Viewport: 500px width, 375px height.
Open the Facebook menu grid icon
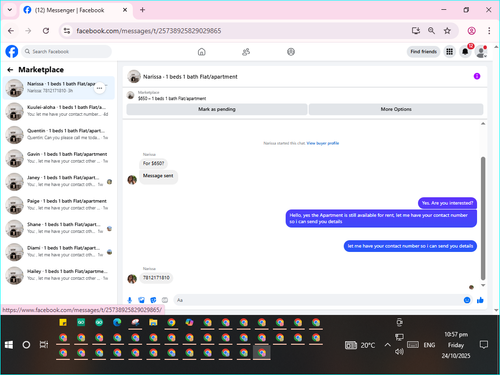point(450,52)
